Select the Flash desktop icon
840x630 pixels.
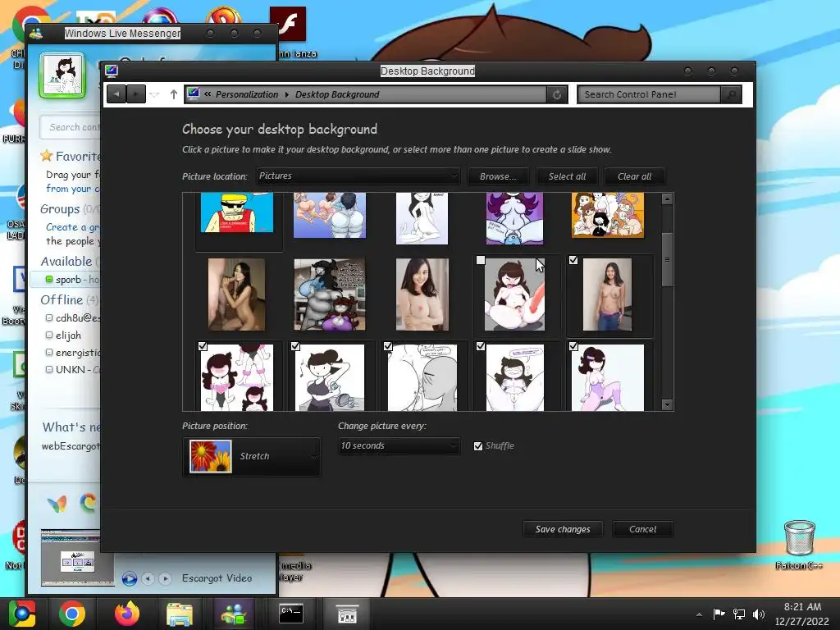coord(288,24)
